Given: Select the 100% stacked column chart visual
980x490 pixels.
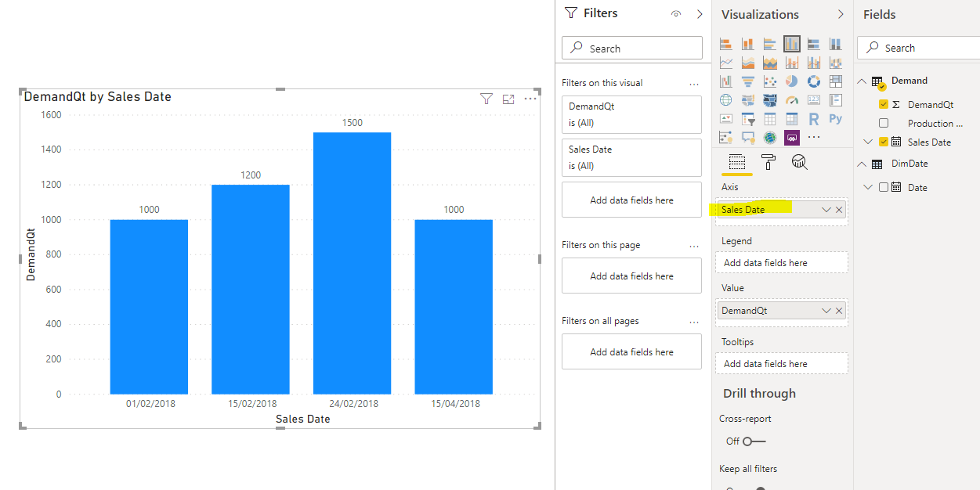Looking at the screenshot, I should point(836,44).
